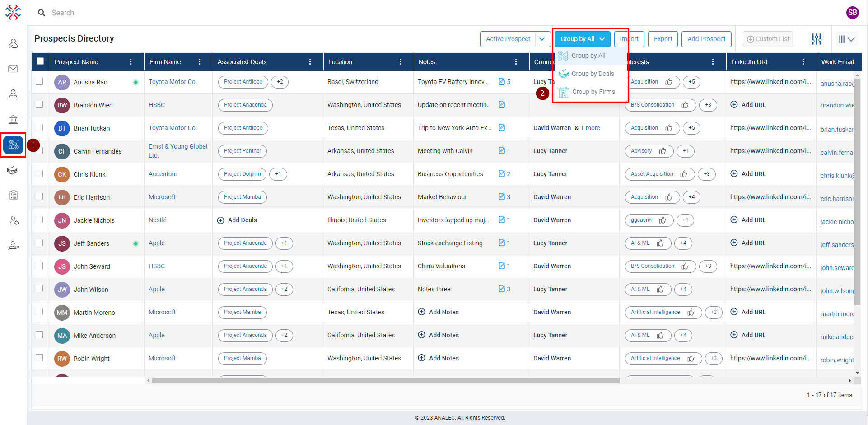The image size is (868, 425).
Task: Open Firm Name column options menu
Action: [x=200, y=62]
